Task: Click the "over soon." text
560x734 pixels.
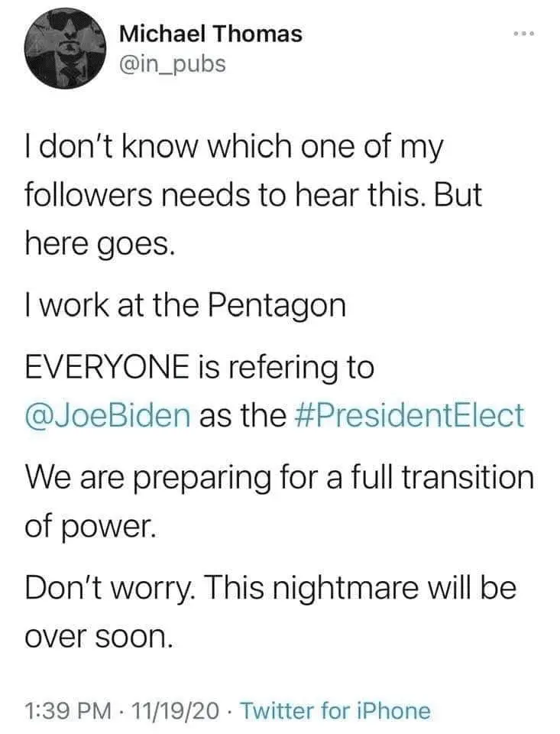Action: point(95,637)
